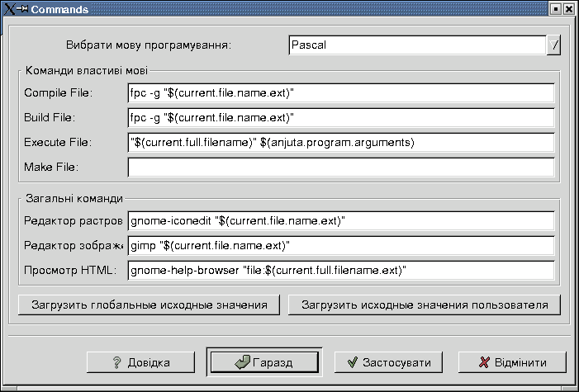Image resolution: width=579 pixels, height=392 pixels.
Task: Click the Commands title bar
Action: point(289,8)
